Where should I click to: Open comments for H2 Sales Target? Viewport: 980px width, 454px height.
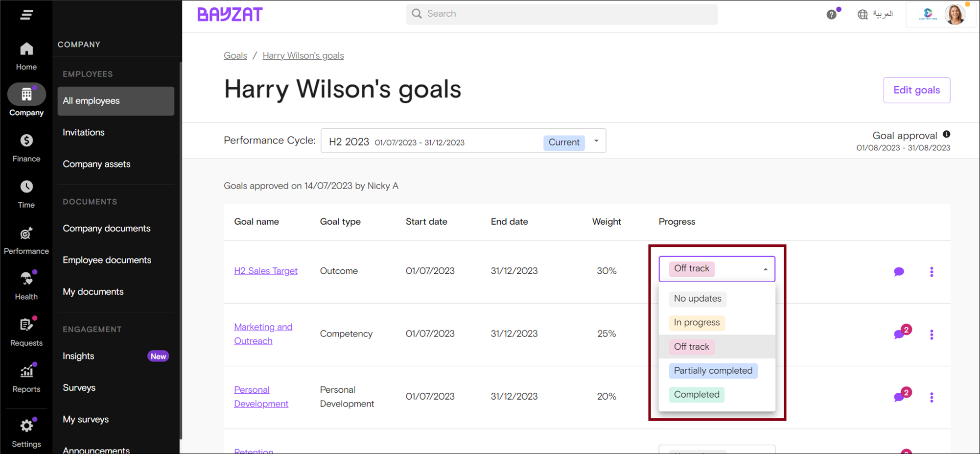[x=899, y=272]
